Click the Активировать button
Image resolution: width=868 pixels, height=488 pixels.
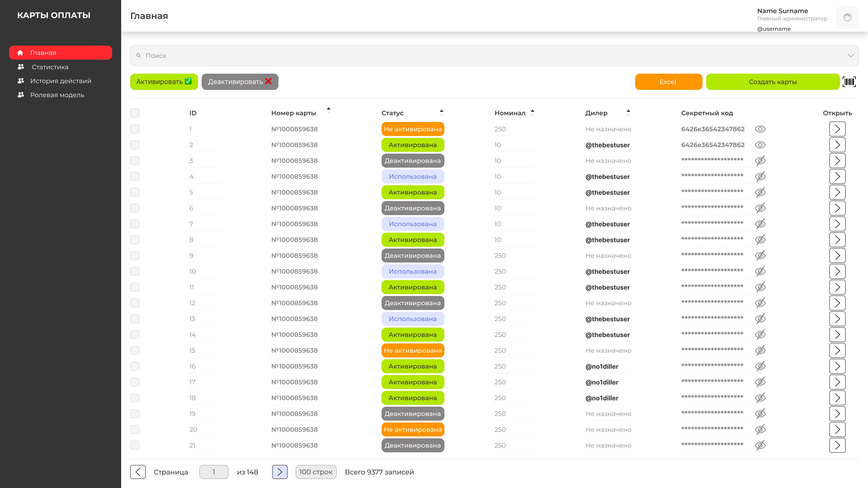[164, 82]
